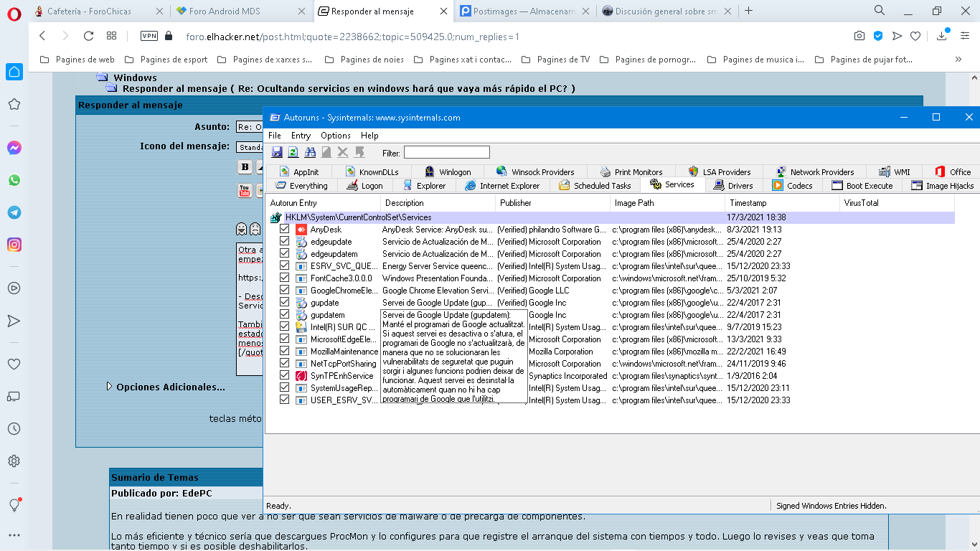Click the Delete X icon in Autoruns toolbar
Screen dimensions: 980x551
343,152
